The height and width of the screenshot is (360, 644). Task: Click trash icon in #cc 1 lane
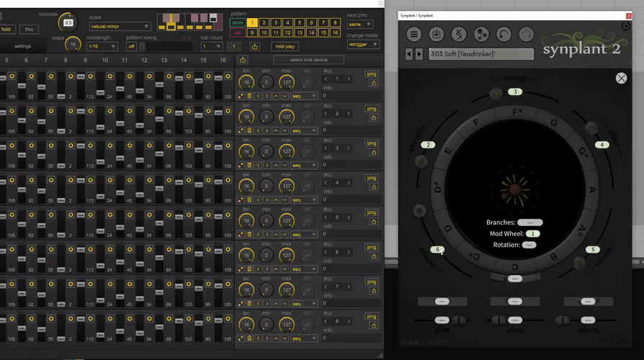[249, 96]
